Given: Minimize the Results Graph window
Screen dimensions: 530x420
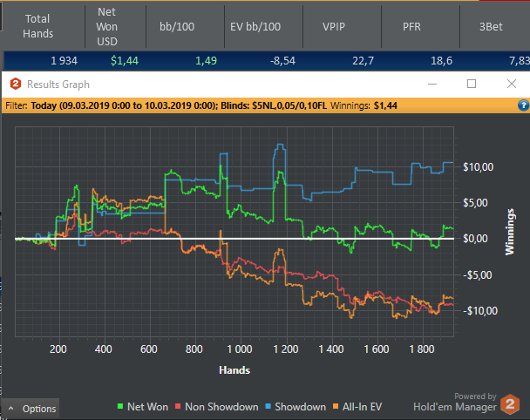Looking at the screenshot, I should point(432,84).
